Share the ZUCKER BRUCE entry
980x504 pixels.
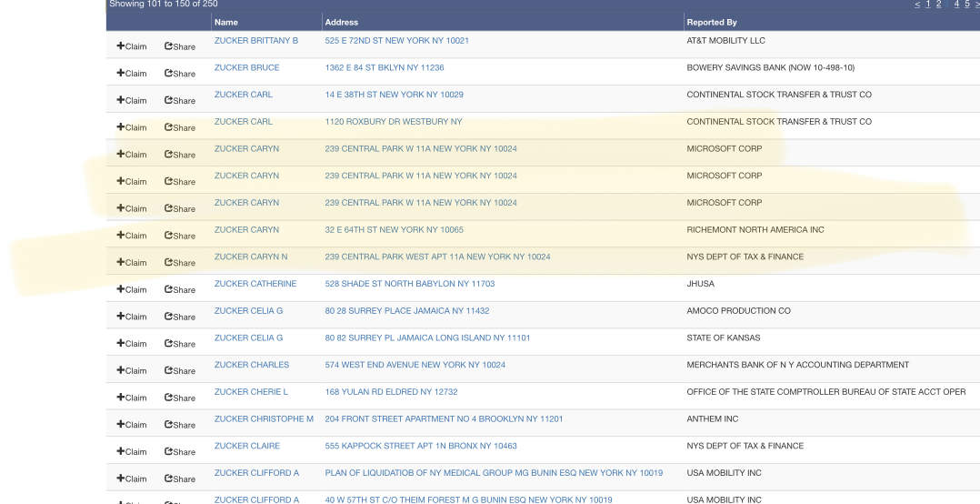180,73
